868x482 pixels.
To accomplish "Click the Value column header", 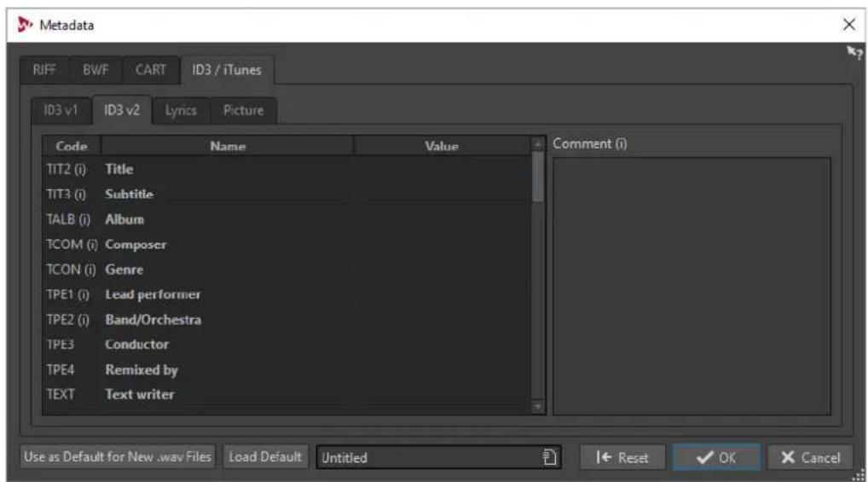I will click(x=442, y=146).
